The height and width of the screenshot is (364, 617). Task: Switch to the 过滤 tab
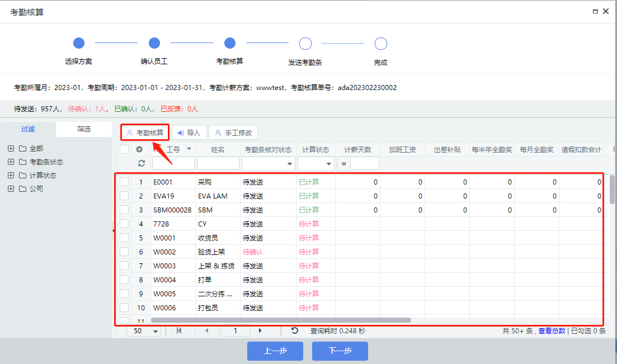pos(28,129)
